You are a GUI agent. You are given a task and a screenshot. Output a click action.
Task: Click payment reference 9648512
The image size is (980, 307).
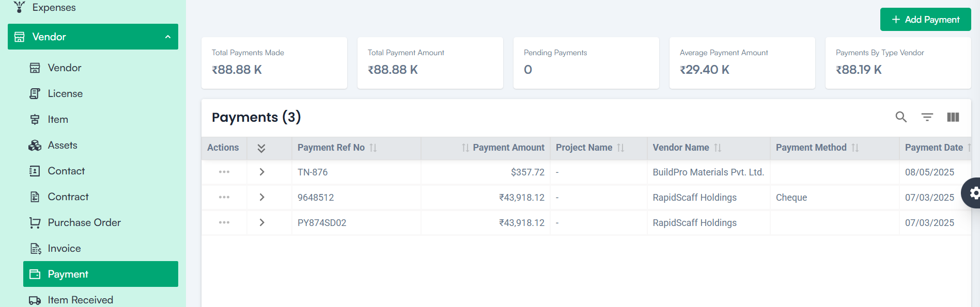316,198
